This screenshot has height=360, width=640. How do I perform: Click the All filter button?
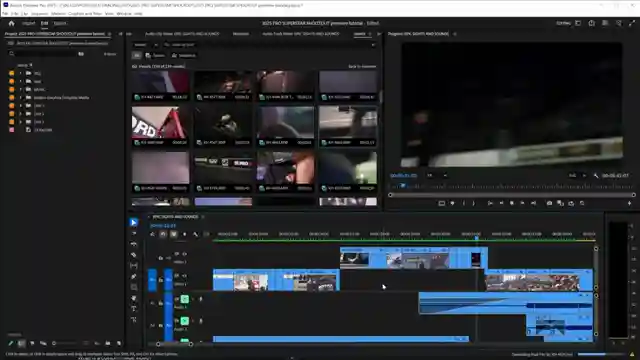pyautogui.click(x=137, y=56)
